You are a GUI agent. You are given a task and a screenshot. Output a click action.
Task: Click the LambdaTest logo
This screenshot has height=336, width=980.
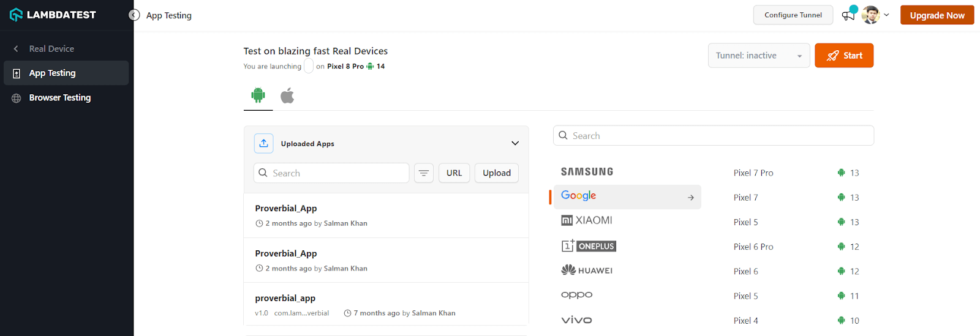53,15
